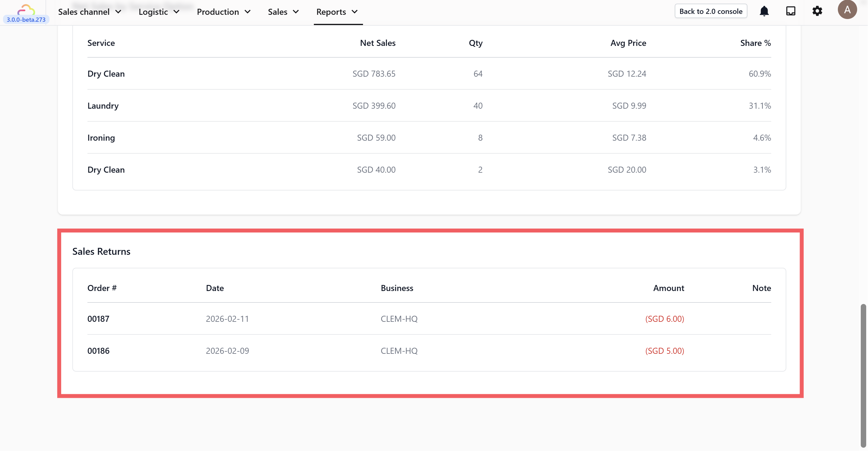Click the cloud logo icon
868x451 pixels.
point(26,9)
